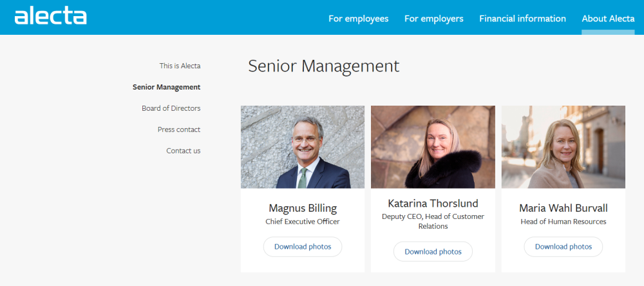Screen dimensions: 644x286
Task: Click the Alecta logo
Action: coord(50,17)
